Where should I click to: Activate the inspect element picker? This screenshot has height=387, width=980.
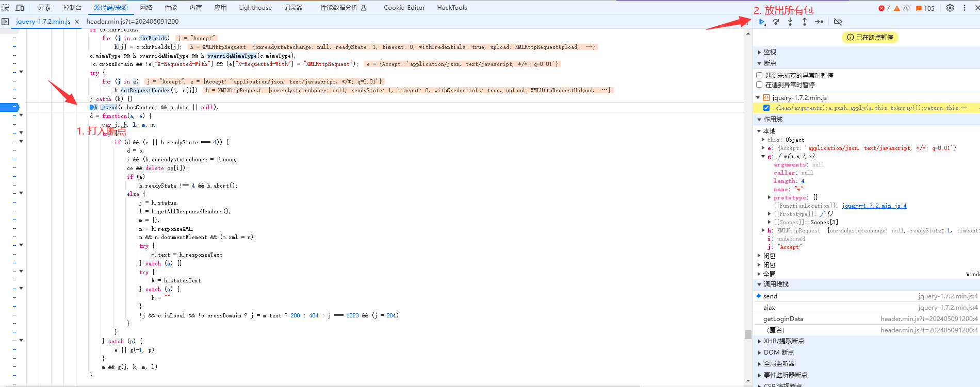pos(6,8)
